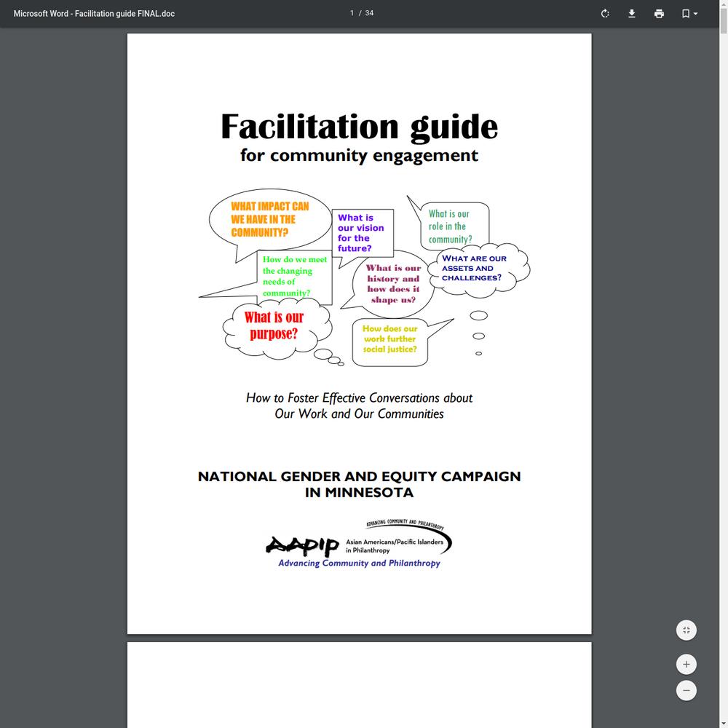Click 'for community engagement' subtitle
This screenshot has height=728, width=728.
359,155
